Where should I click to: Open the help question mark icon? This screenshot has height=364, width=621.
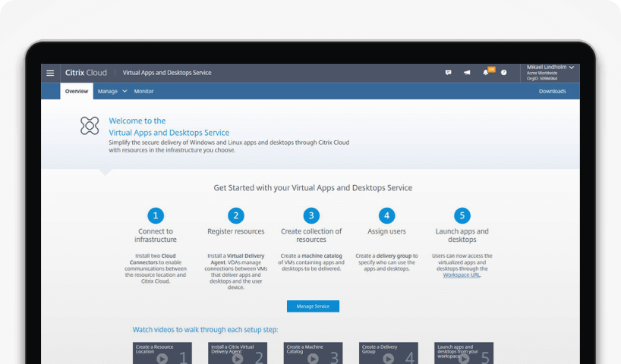504,72
